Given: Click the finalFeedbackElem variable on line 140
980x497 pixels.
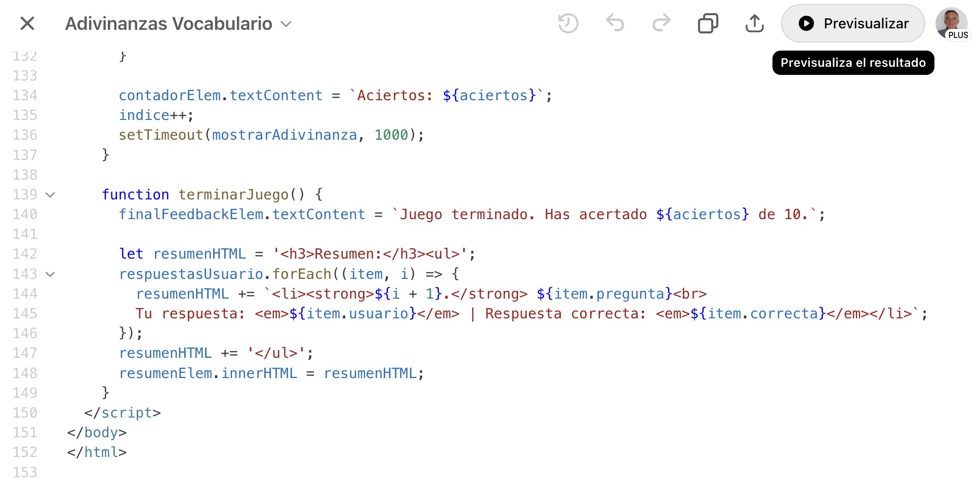Looking at the screenshot, I should coord(191,214).
